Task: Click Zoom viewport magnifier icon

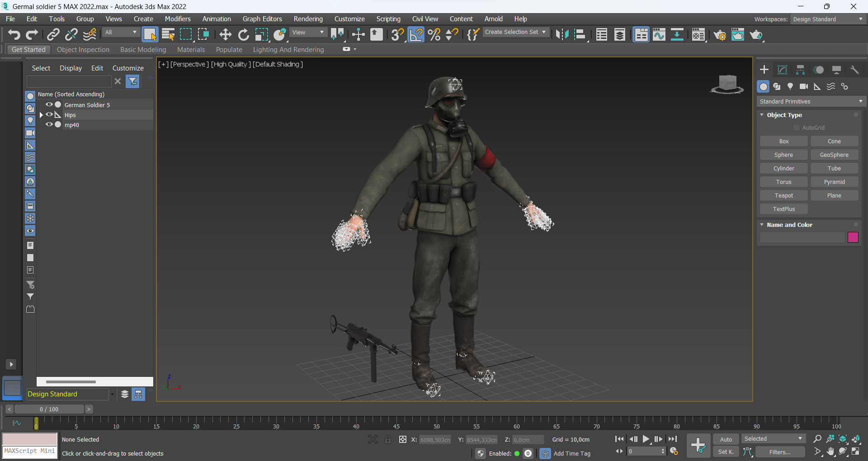Action: [x=817, y=439]
